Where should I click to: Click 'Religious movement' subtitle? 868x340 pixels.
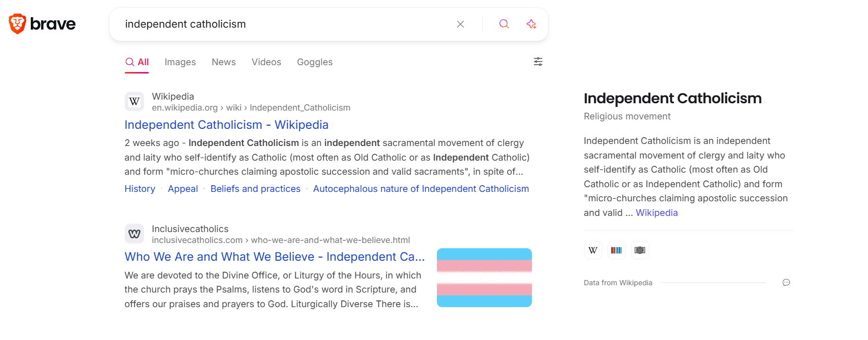pos(627,116)
